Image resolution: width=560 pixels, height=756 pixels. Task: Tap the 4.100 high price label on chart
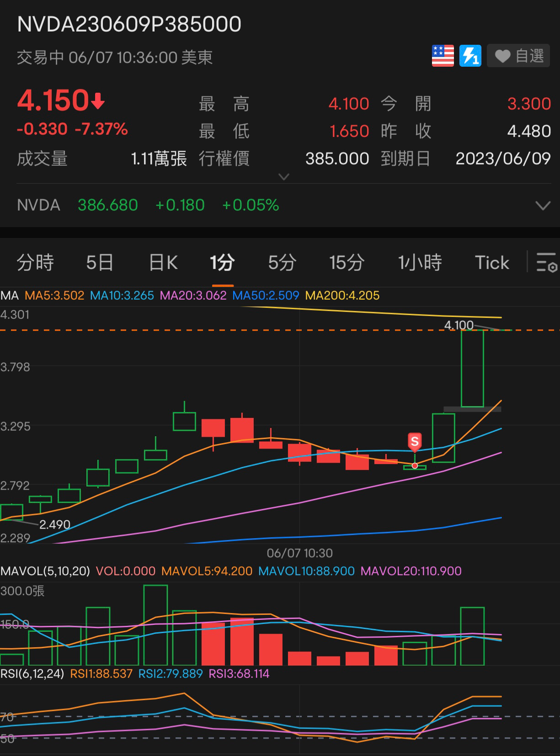[x=459, y=325]
